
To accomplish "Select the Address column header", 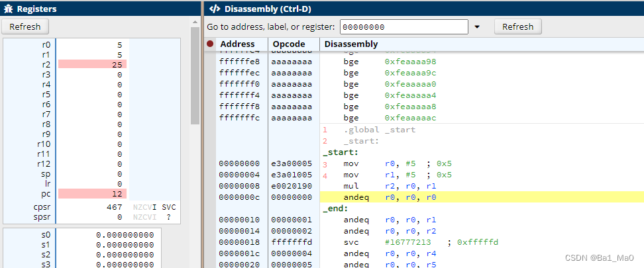I will 237,44.
